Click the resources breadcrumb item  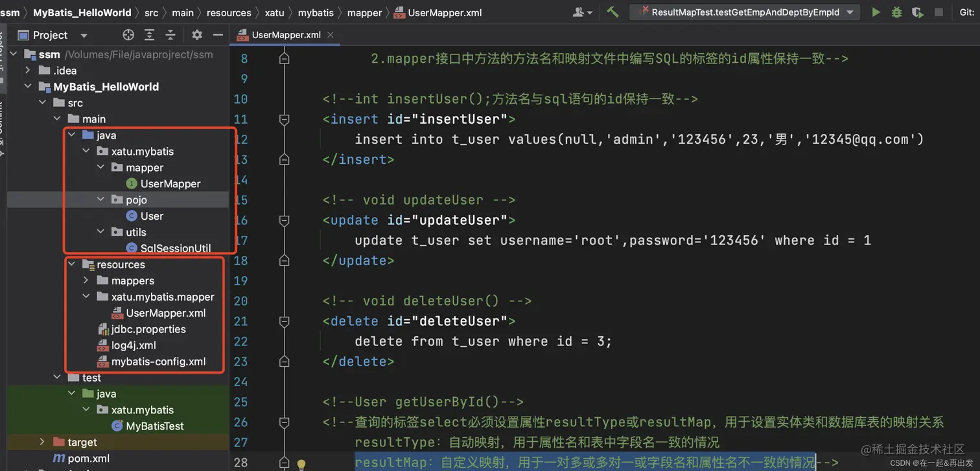click(229, 12)
